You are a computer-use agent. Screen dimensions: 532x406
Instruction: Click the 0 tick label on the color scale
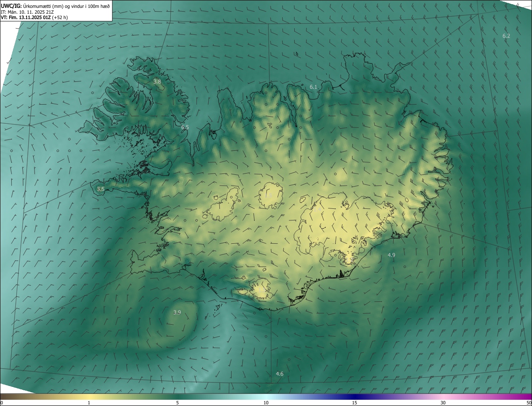pos(2,403)
